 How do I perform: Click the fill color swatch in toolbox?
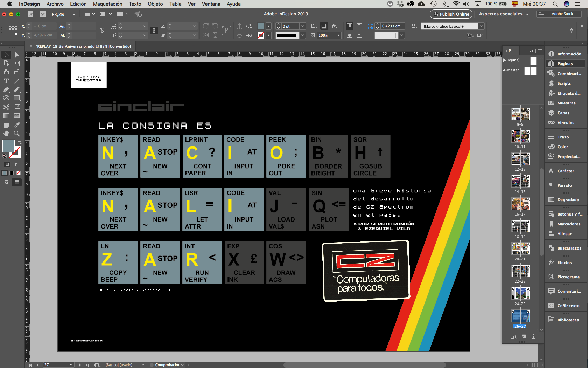point(8,146)
